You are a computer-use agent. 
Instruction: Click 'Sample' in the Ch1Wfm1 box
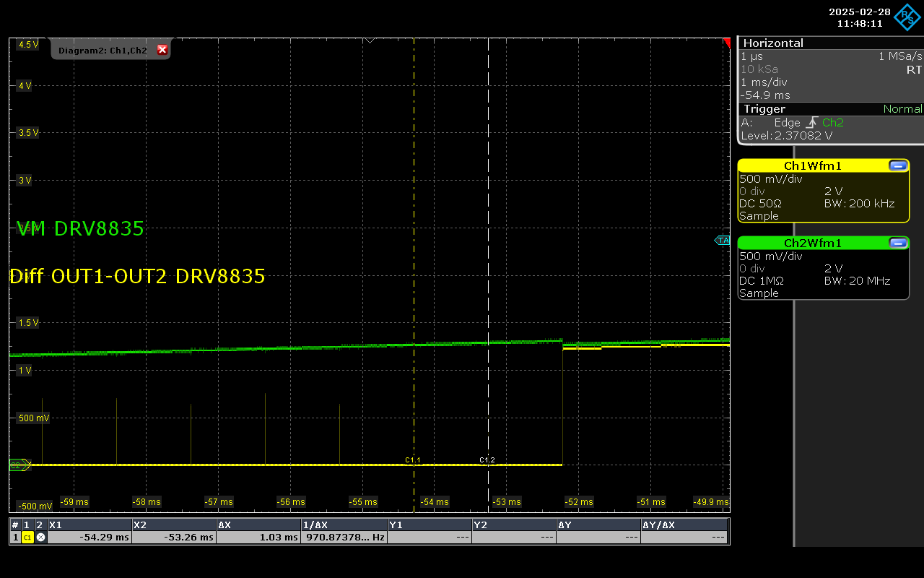(x=759, y=216)
